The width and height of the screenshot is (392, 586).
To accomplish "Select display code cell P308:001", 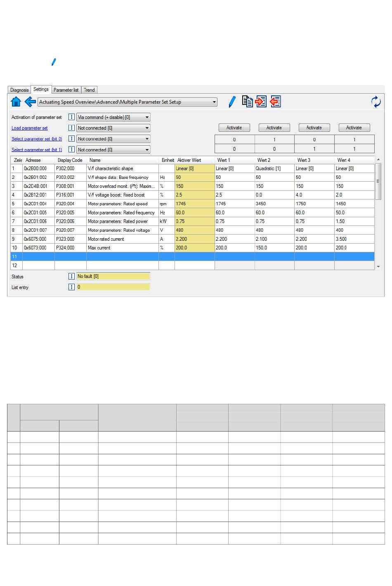I will click(x=71, y=186).
